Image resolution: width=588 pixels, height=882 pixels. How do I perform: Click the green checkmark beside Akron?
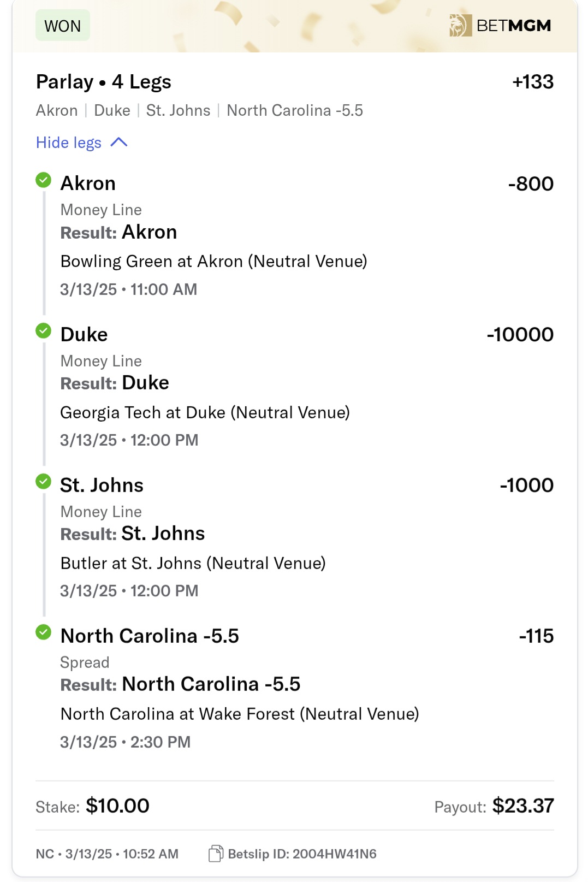[43, 180]
